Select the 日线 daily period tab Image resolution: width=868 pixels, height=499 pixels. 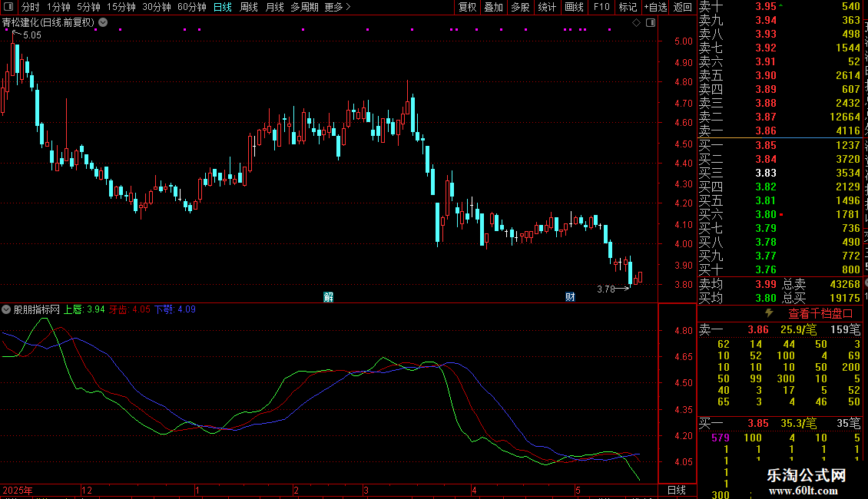point(223,7)
